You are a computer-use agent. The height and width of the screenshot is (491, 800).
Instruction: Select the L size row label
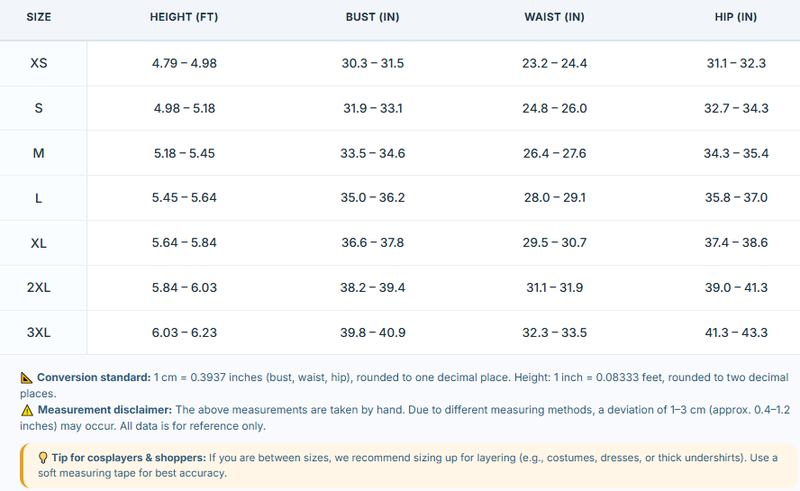click(39, 198)
